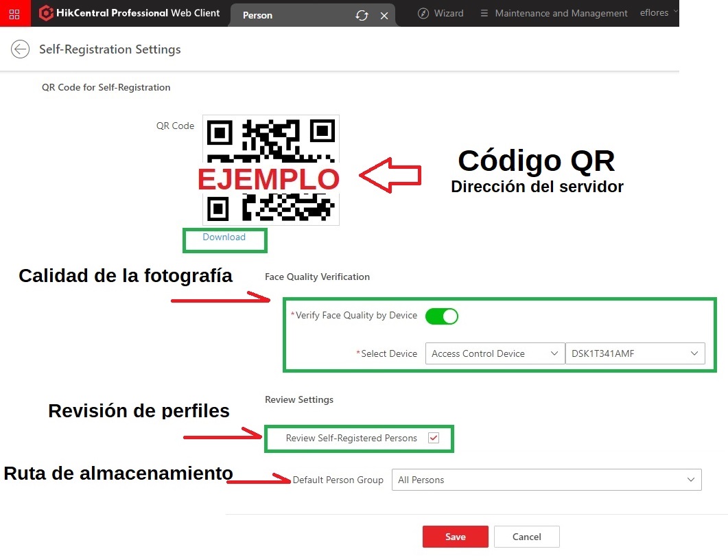Disable Verify Face Quality by Device switch
The height and width of the screenshot is (560, 728).
coord(442,316)
